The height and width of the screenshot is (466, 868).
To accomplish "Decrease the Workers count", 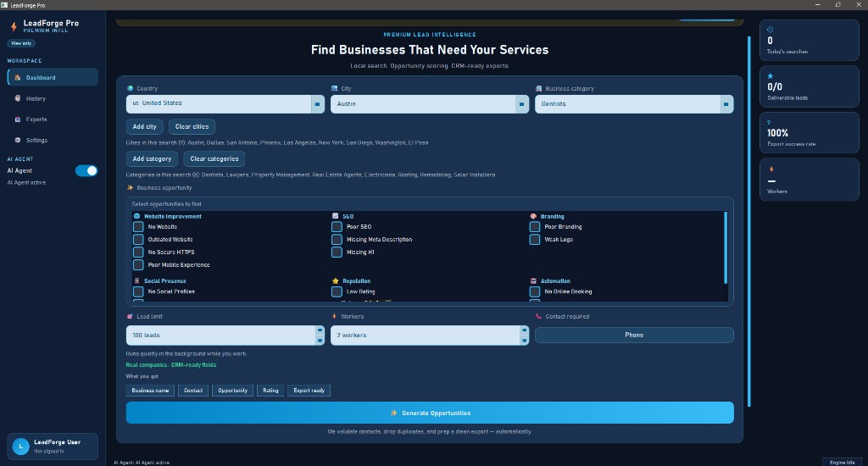I will pyautogui.click(x=524, y=341).
